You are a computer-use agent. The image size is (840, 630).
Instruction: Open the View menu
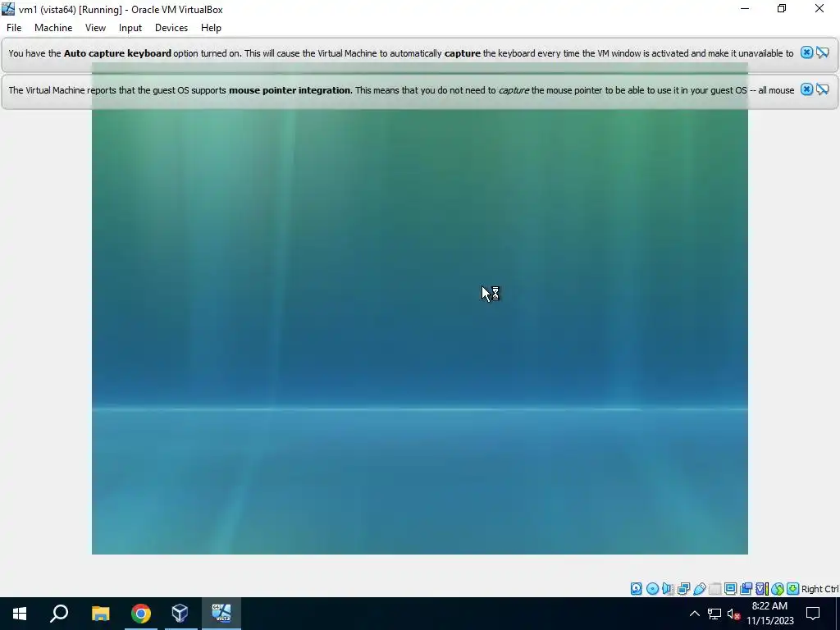(x=95, y=28)
